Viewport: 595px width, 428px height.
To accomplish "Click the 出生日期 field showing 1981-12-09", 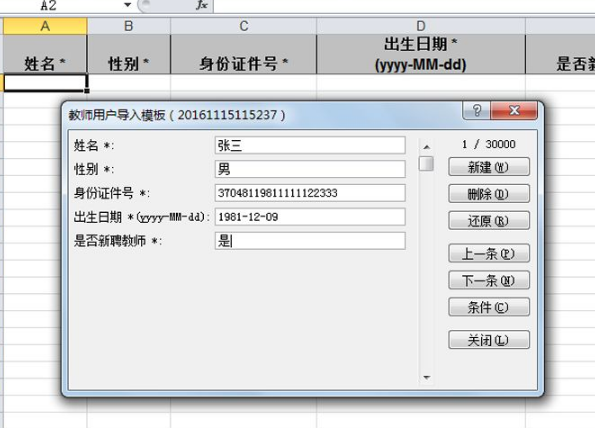I will [x=310, y=217].
